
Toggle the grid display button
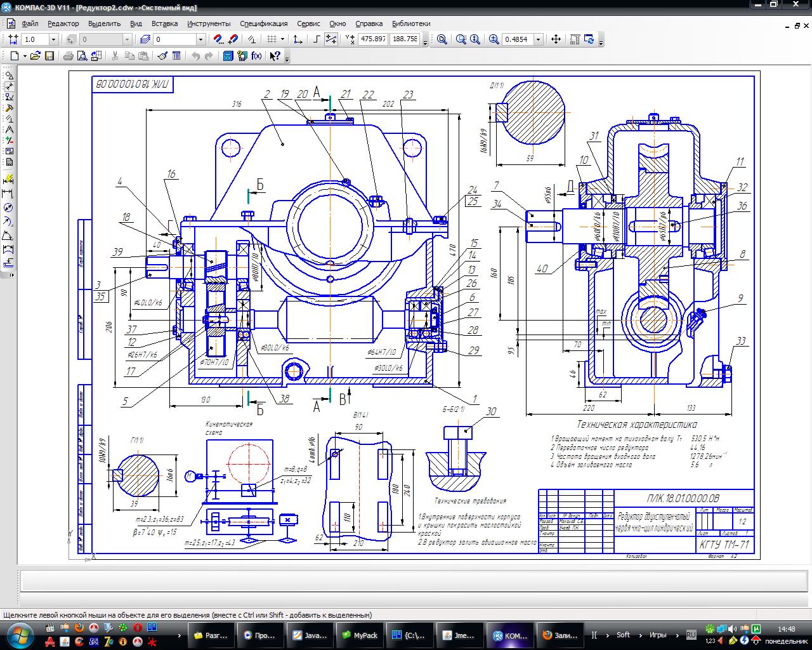coord(272,39)
